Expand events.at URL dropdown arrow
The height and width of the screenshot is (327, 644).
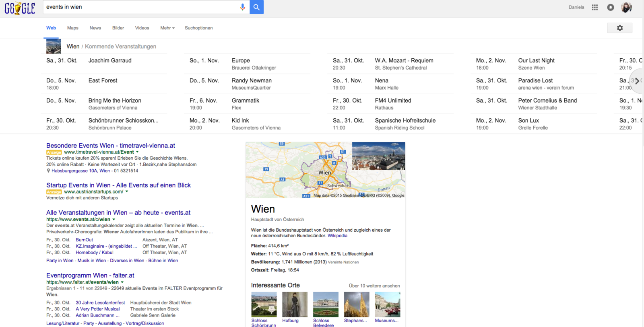(114, 219)
